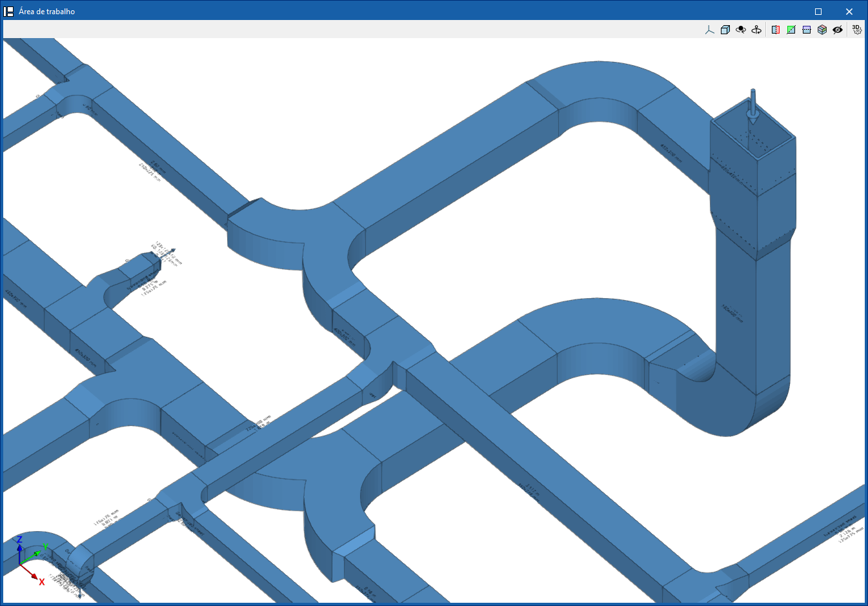Select the arrow marker atop the riser
Screen dimensions: 868x606
[752, 106]
